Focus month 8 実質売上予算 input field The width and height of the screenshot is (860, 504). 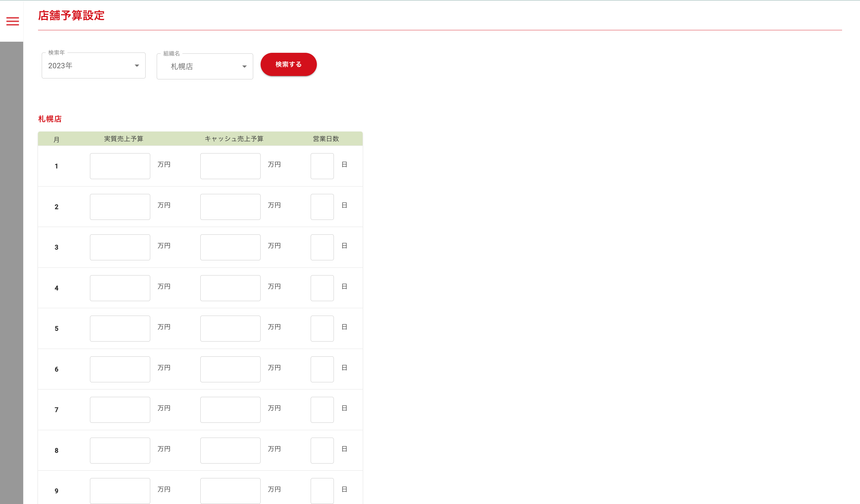pos(120,451)
